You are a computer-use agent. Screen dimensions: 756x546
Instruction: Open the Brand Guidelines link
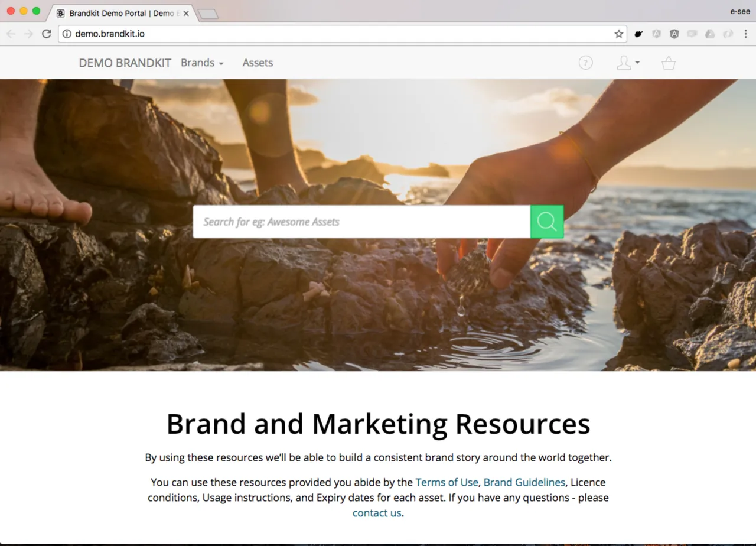(524, 482)
